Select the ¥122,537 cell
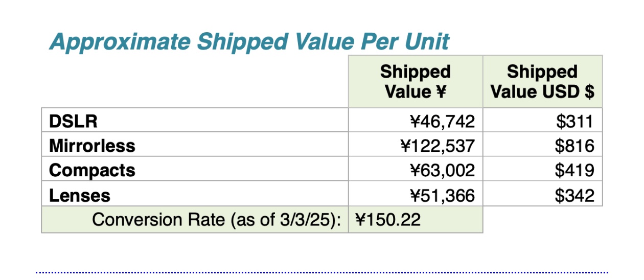The height and width of the screenshot is (280, 644). pos(416,146)
